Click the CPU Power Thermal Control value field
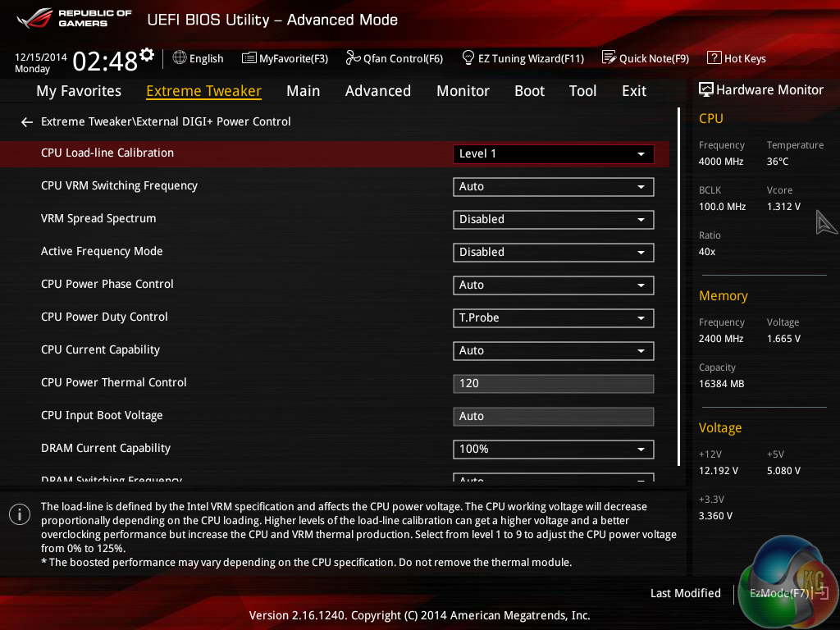The height and width of the screenshot is (630, 840). (x=554, y=384)
